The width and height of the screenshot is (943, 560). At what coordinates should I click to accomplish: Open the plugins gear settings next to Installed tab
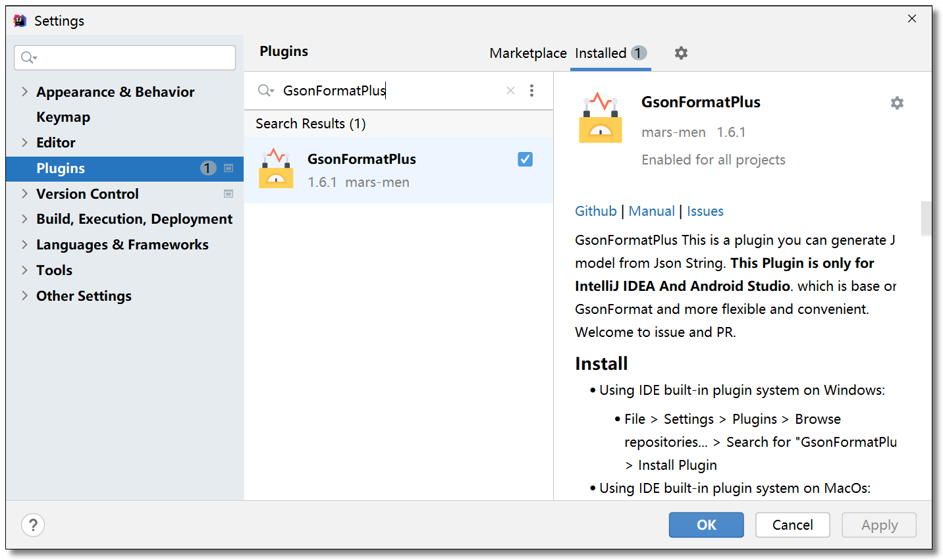[681, 53]
